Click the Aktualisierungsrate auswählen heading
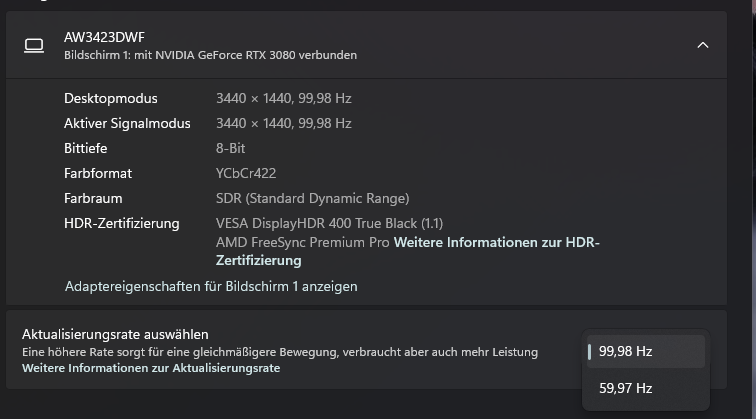 pyautogui.click(x=115, y=334)
